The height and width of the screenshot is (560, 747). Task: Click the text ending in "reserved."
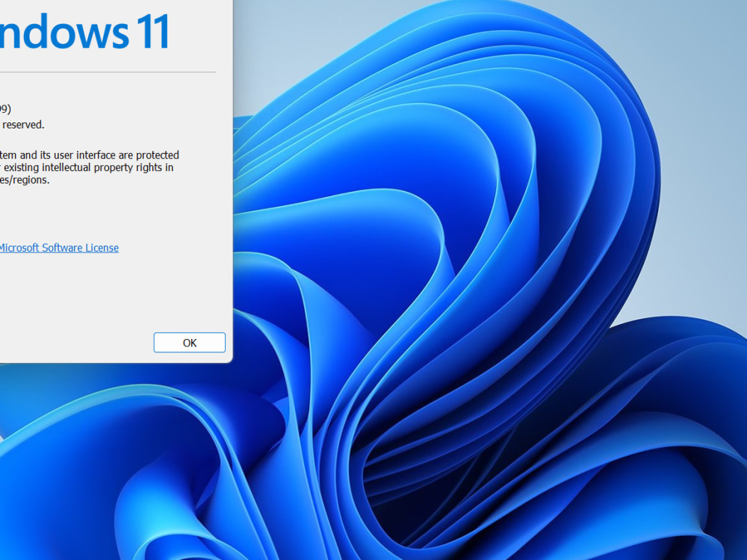pyautogui.click(x=22, y=124)
